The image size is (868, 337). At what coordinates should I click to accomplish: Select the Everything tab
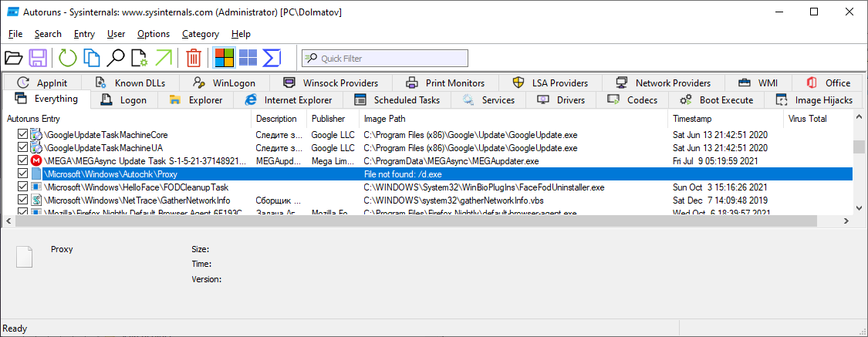(46, 99)
